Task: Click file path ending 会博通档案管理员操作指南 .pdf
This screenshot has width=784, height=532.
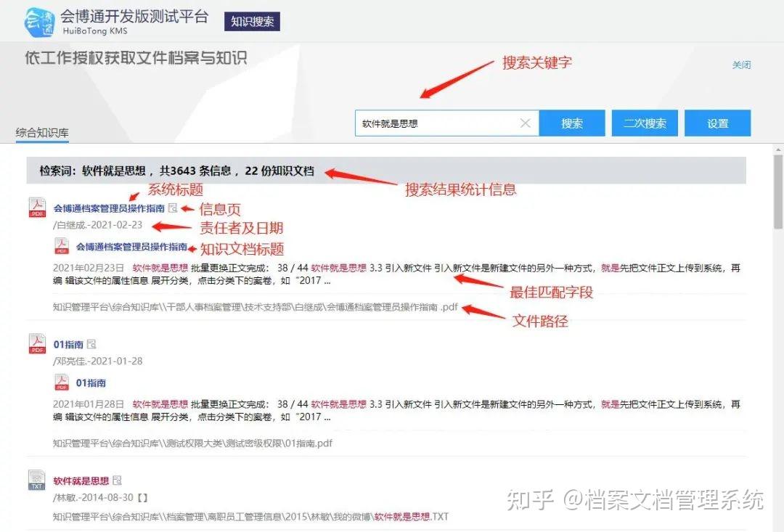Action: pyautogui.click(x=255, y=307)
